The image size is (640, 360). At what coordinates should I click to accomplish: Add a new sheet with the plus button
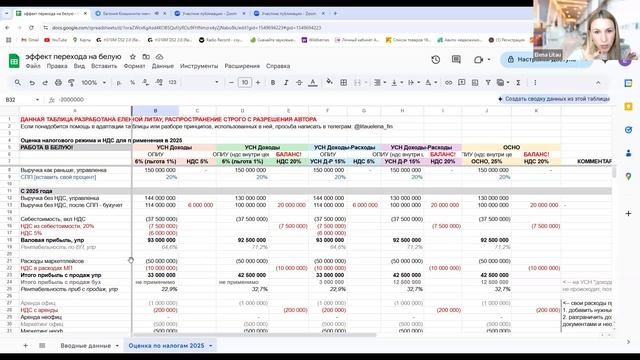click(25, 346)
